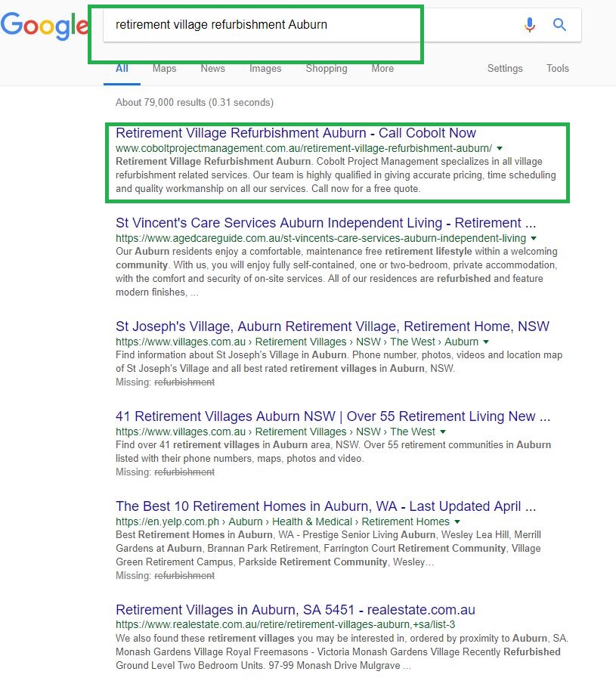Open the Settings menu
Viewport: 616px width, 687px height.
point(505,68)
